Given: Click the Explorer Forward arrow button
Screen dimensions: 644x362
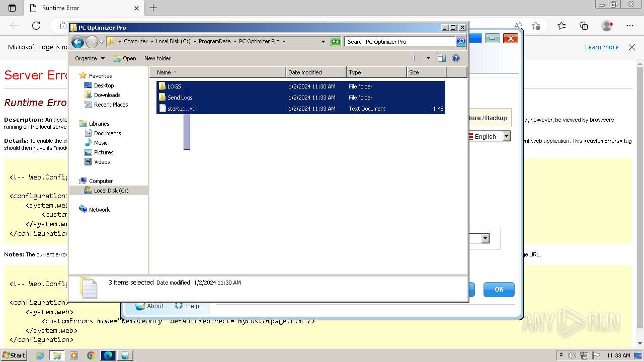Looking at the screenshot, I should pyautogui.click(x=92, y=42).
